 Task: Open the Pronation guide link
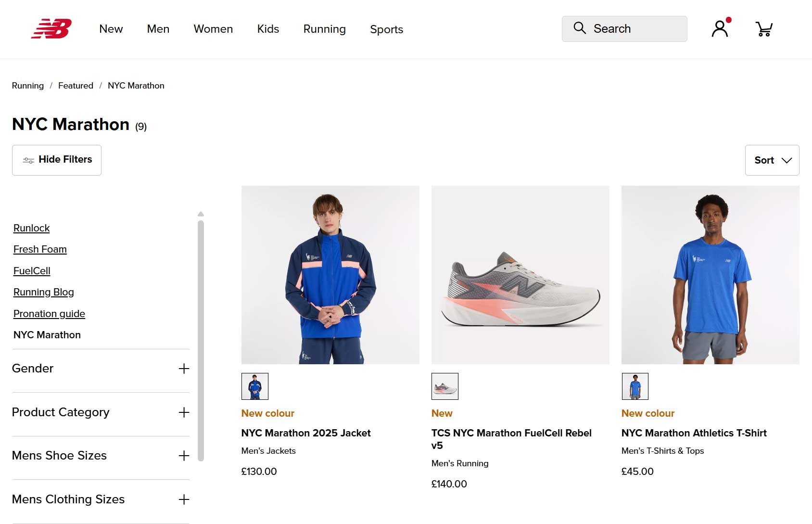49,314
